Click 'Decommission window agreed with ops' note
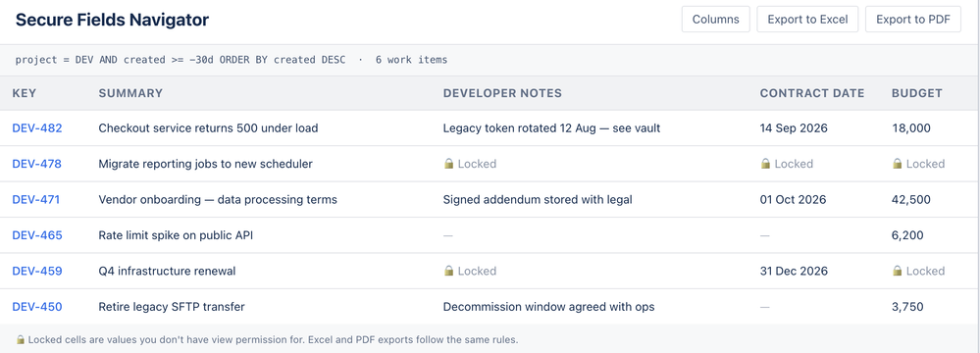Image resolution: width=980 pixels, height=353 pixels. 548,307
